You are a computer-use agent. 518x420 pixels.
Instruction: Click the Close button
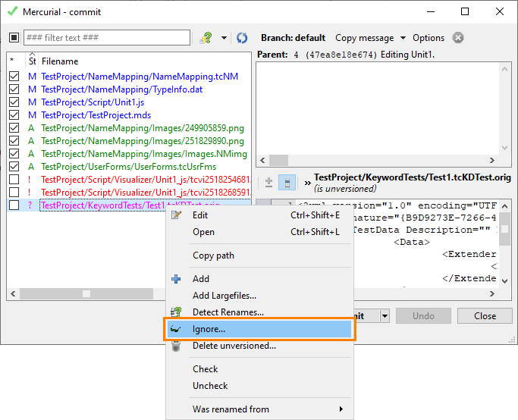485,315
